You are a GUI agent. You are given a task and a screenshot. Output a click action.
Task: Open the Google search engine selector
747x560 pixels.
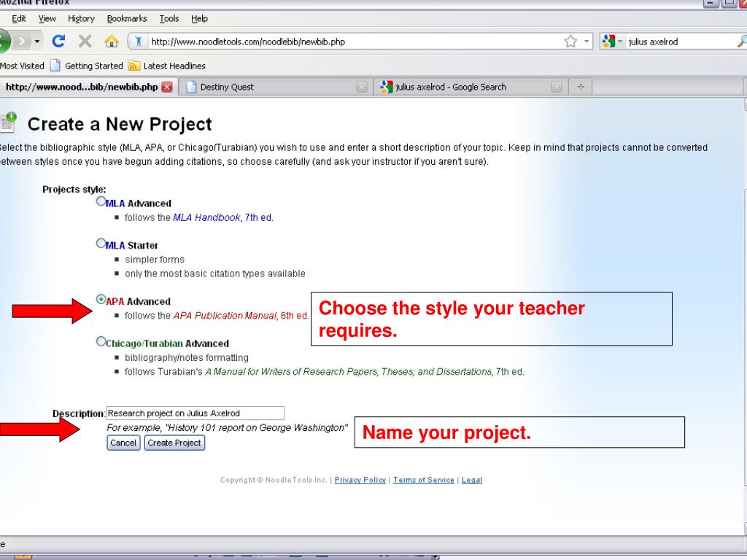point(613,42)
